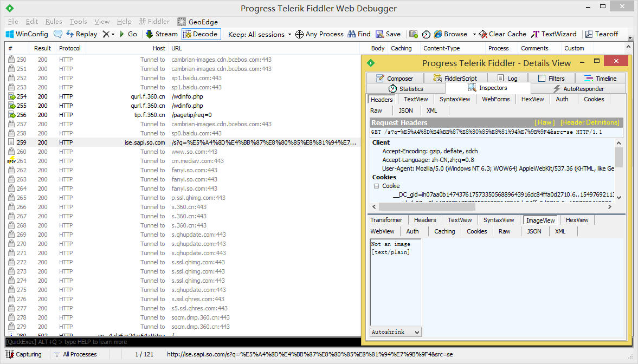
Task: Select the Inspectors tab
Action: point(488,88)
